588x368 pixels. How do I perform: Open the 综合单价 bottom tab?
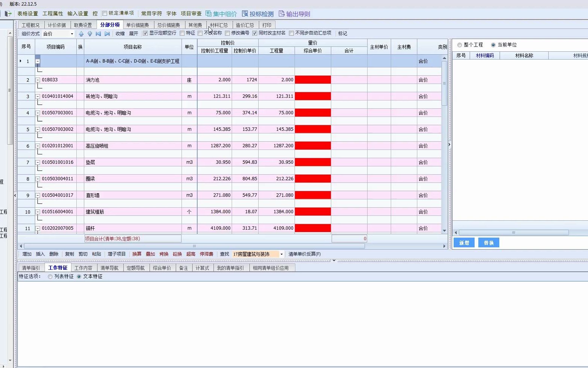pyautogui.click(x=162, y=268)
